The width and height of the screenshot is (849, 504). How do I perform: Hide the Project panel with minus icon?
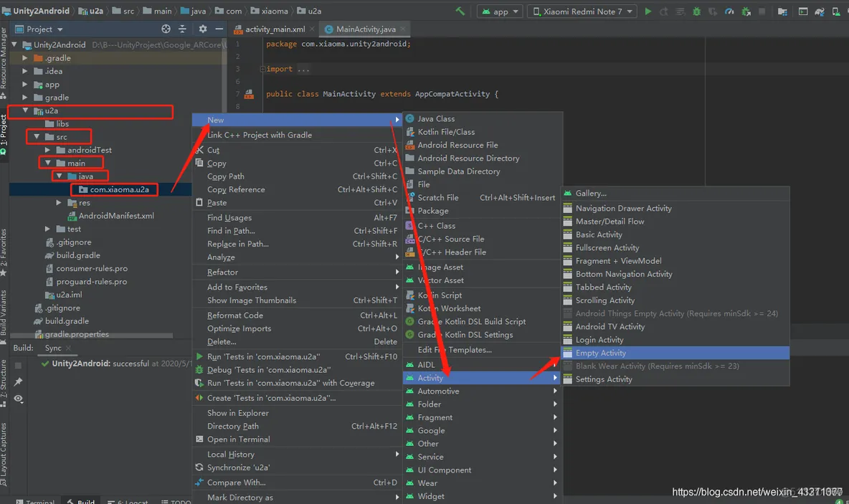219,29
